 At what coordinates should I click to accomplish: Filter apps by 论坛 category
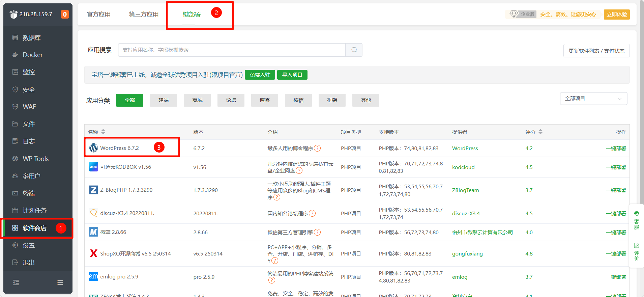point(231,100)
